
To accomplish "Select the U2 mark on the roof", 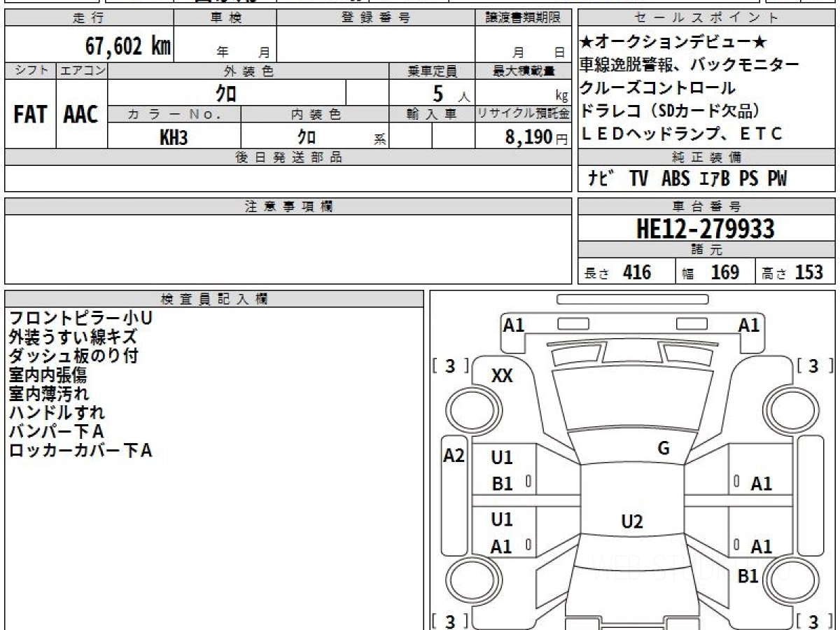I will (x=632, y=521).
